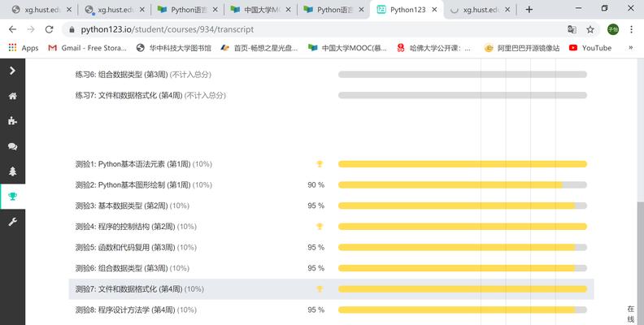Open the Gmail bookmark
644x325 pixels.
tap(88, 48)
